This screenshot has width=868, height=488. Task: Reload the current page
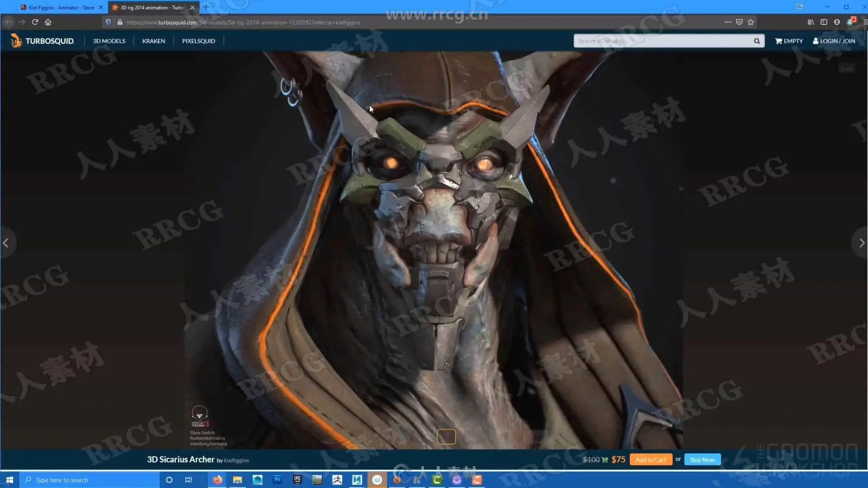point(35,22)
